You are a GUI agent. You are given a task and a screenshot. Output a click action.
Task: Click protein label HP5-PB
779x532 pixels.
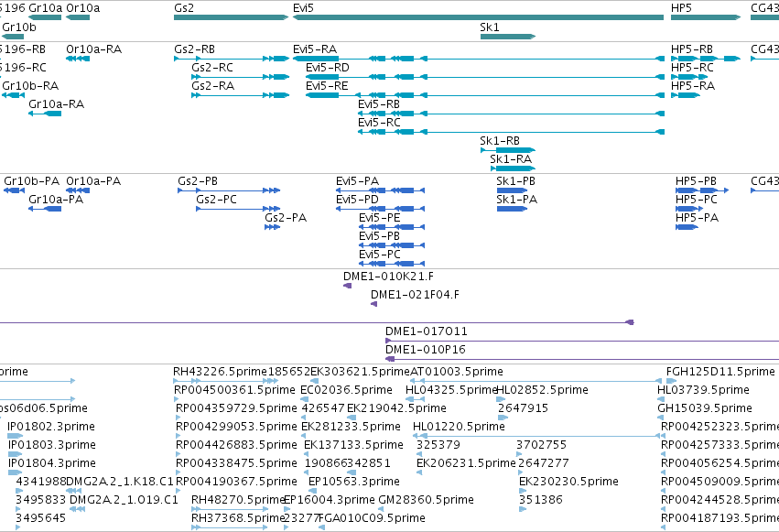click(x=696, y=181)
